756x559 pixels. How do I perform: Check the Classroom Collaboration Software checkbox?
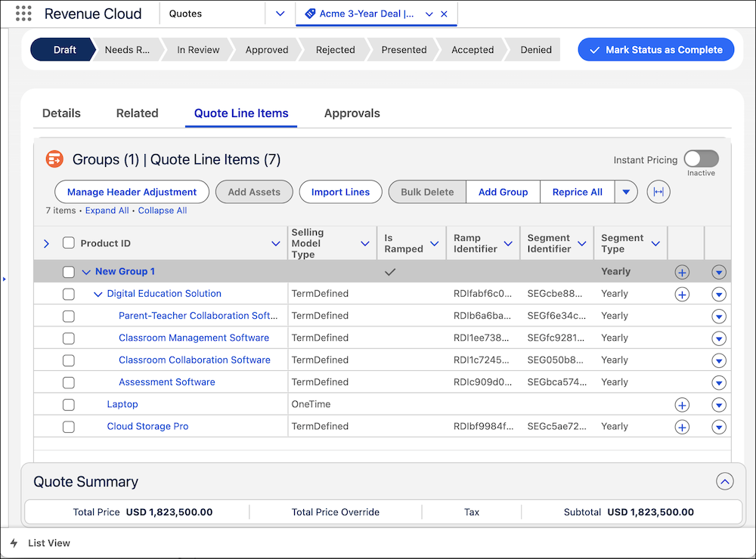(69, 360)
